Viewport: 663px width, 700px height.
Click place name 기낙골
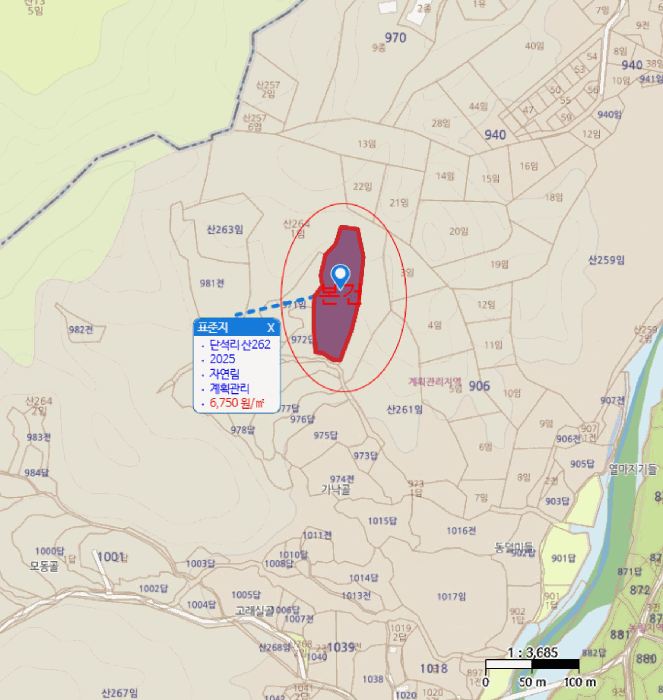[x=335, y=490]
